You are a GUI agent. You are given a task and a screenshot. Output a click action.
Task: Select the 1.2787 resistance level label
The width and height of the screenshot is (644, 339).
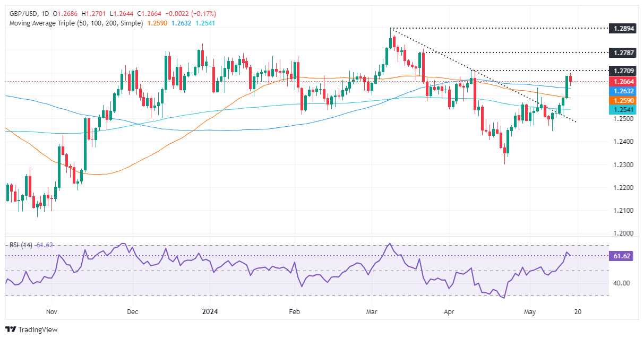coord(624,53)
